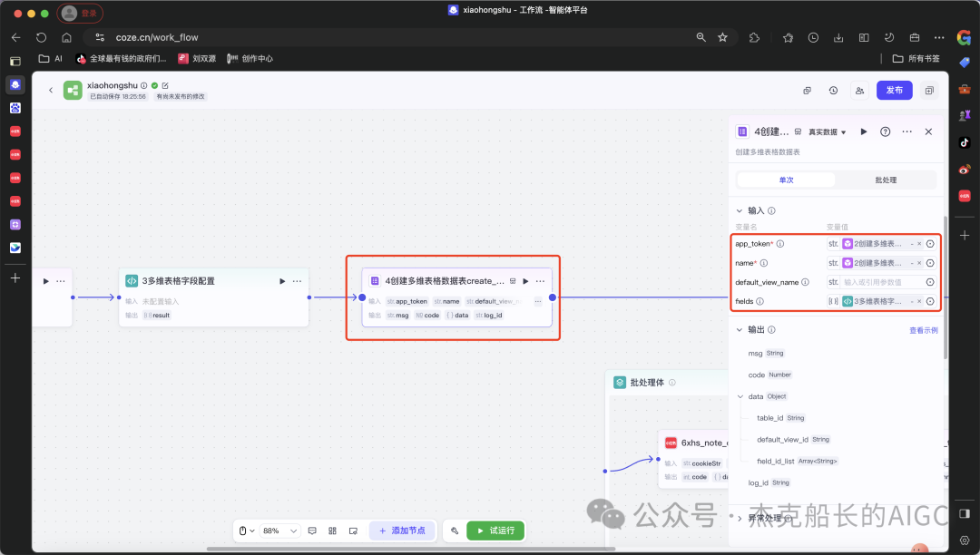Click the side panel vertical scrollbar
Viewport: 980px width, 555px height.
[x=946, y=287]
